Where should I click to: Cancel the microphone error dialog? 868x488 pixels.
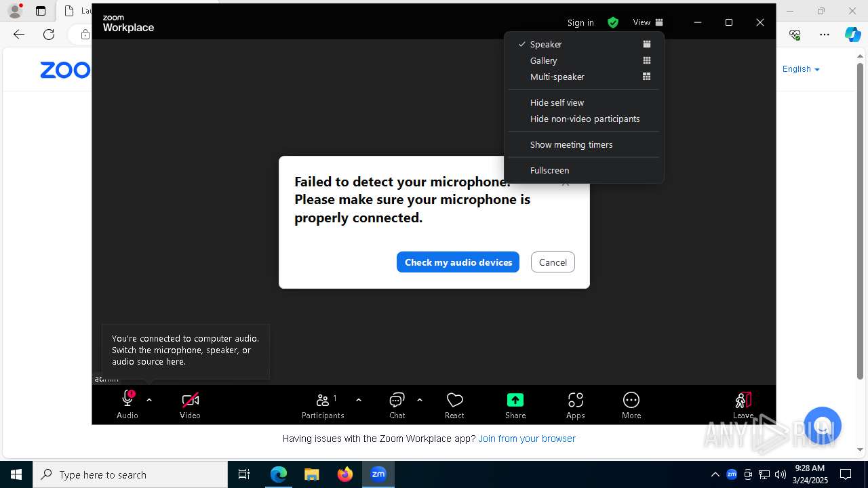[553, 262]
